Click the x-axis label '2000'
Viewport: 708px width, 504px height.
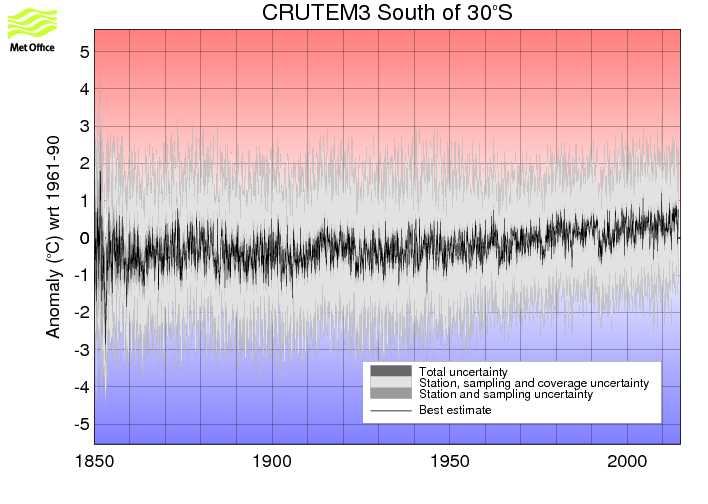[627, 462]
